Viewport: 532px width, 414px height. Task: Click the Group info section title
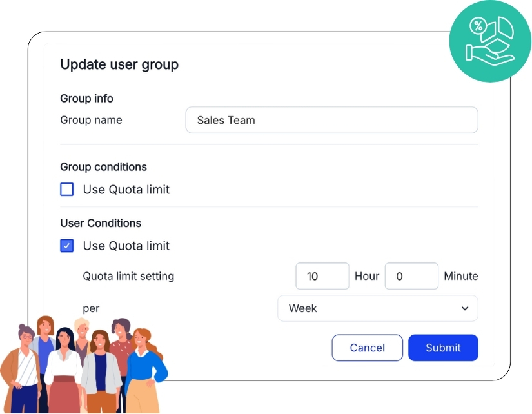click(86, 99)
